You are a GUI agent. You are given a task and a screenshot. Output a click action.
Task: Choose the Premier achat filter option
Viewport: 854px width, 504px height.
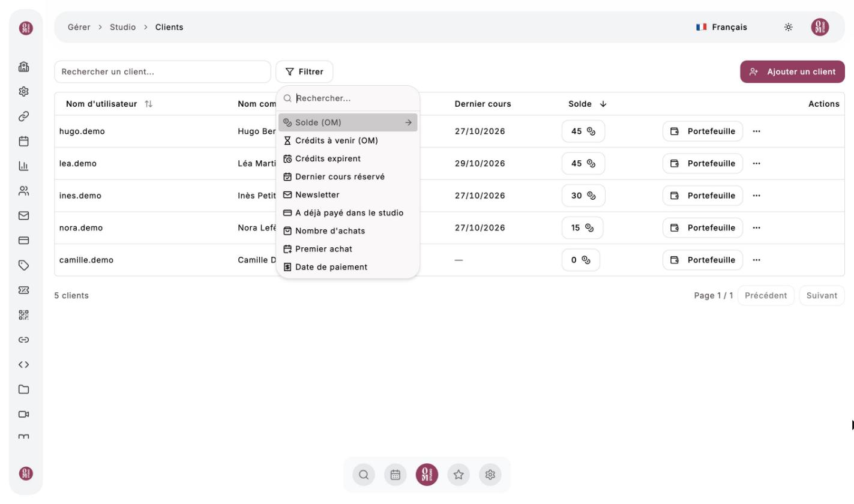click(x=348, y=248)
